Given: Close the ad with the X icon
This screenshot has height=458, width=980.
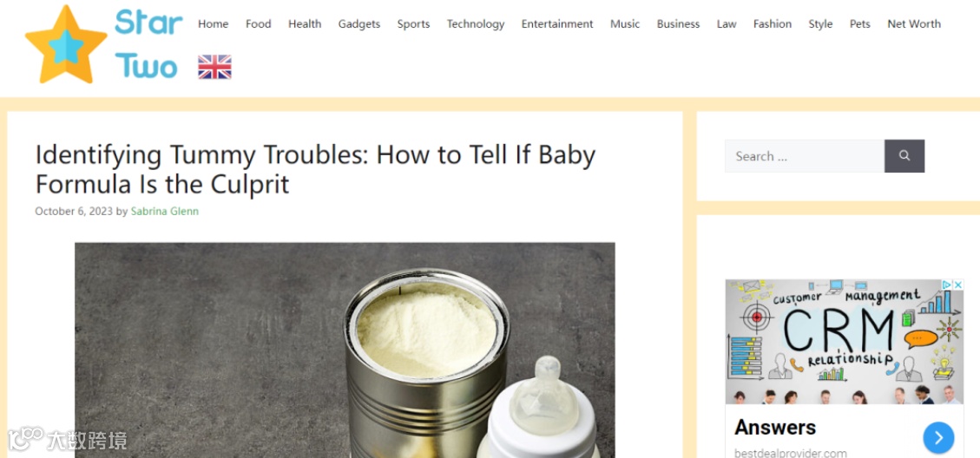Looking at the screenshot, I should pyautogui.click(x=958, y=285).
